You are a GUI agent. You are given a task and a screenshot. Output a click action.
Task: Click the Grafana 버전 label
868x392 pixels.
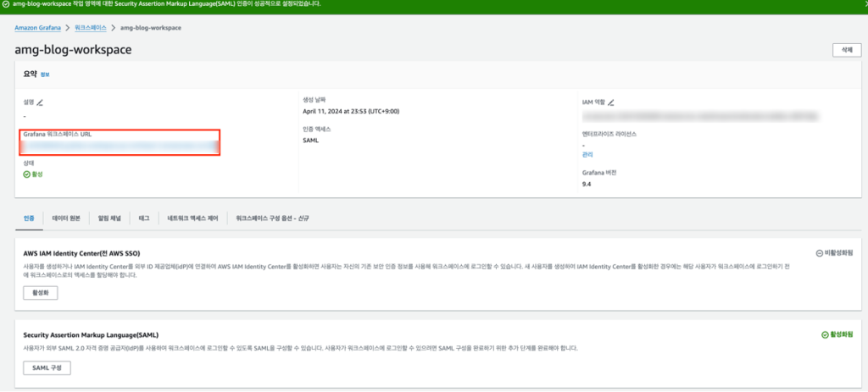(599, 173)
